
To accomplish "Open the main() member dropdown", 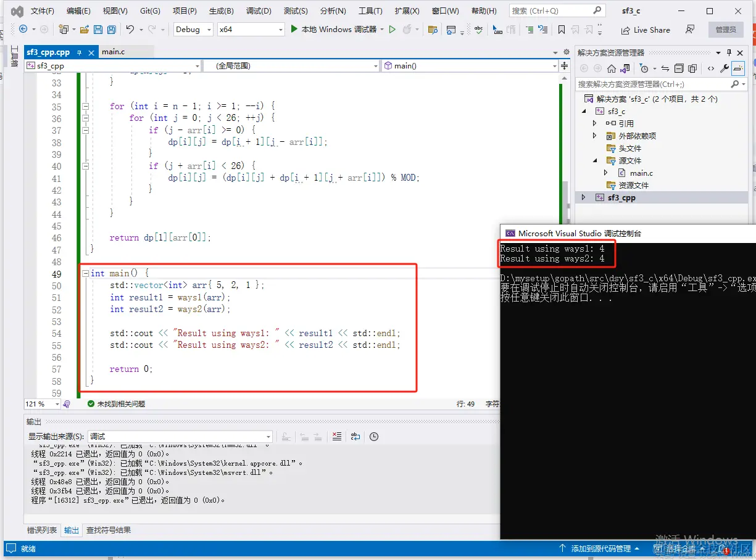I will [470, 65].
